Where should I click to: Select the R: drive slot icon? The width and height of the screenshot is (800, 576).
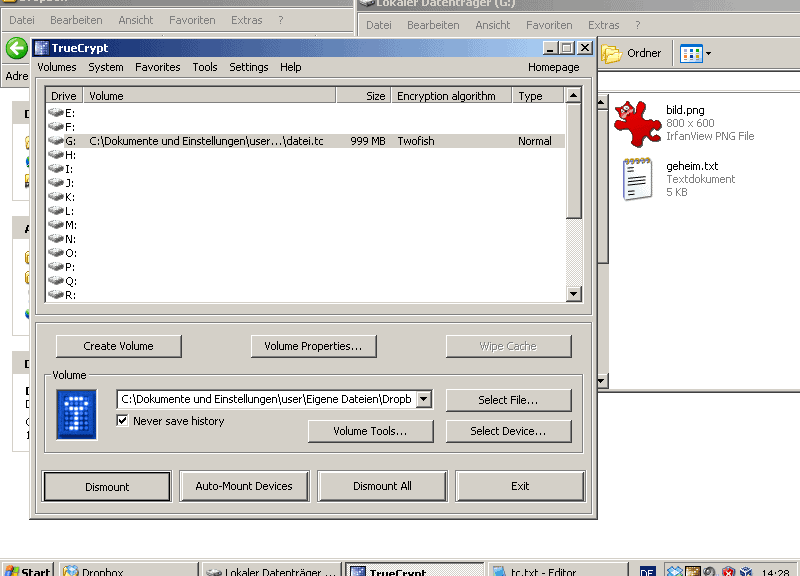(56, 295)
